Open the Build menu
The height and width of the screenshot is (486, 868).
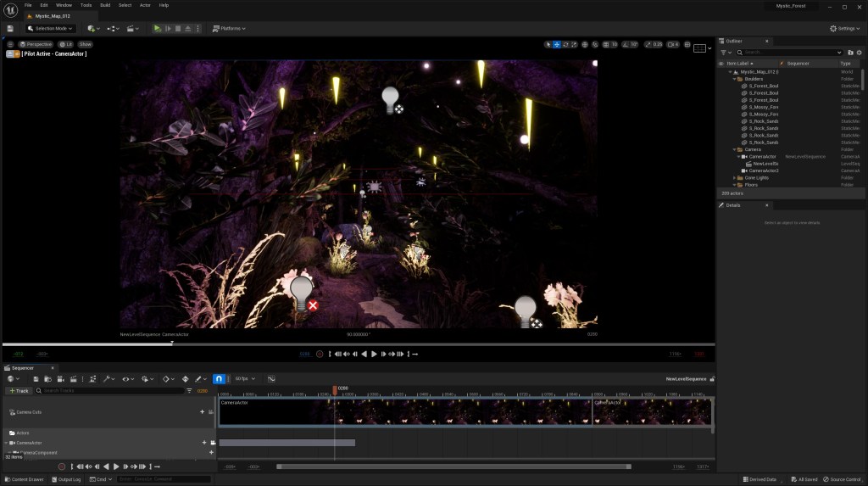[x=105, y=5]
